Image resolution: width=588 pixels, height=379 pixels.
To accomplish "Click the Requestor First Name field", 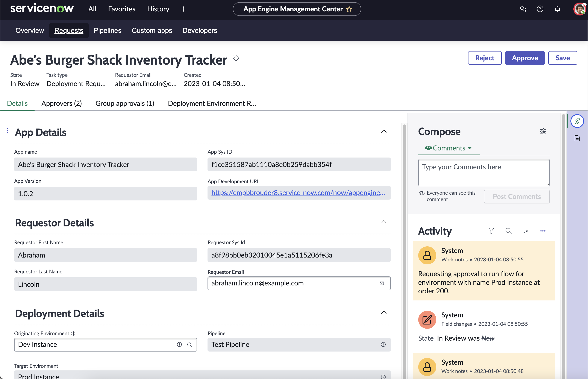I will pyautogui.click(x=106, y=255).
